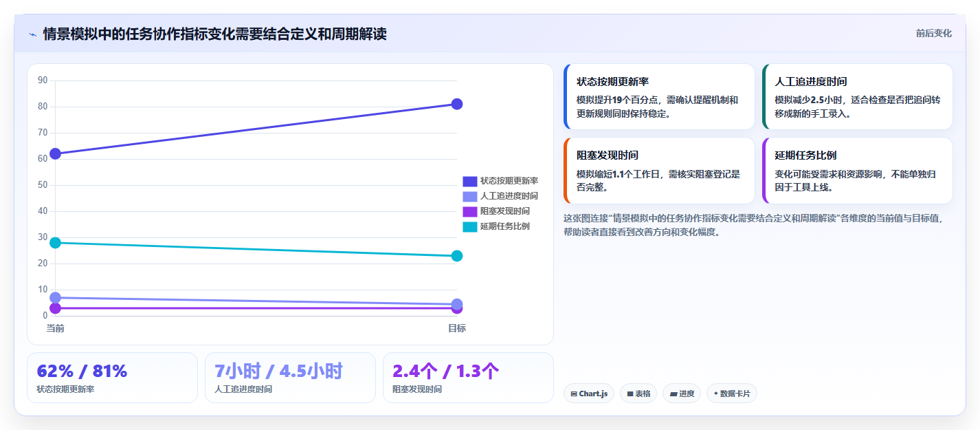Click the 62% / 81% stat card
The width and height of the screenshot is (980, 430).
pyautogui.click(x=112, y=378)
